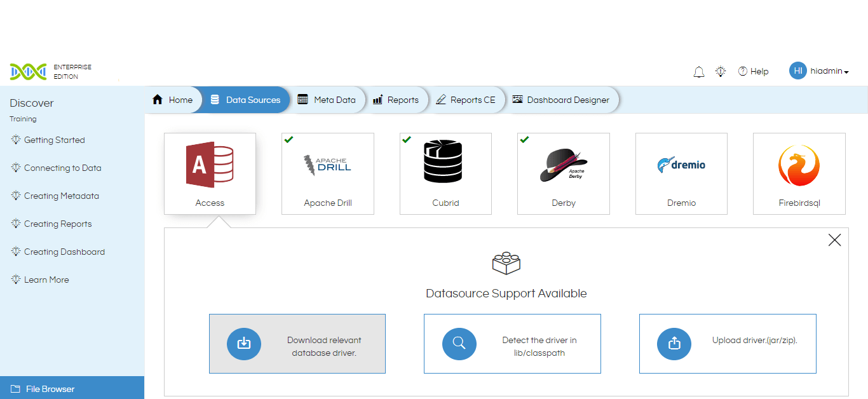The image size is (868, 399).
Task: Open Help from the header
Action: pos(753,71)
